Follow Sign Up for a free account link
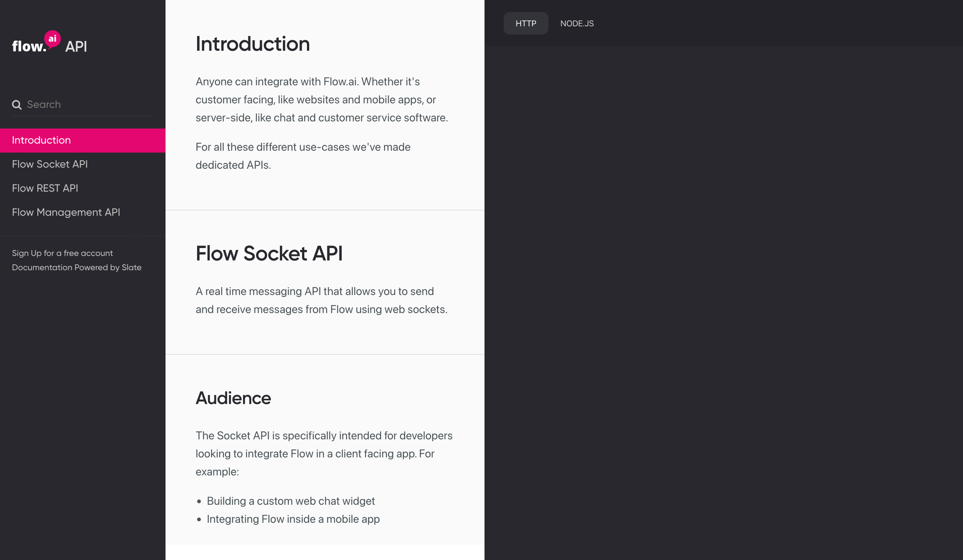 point(62,253)
